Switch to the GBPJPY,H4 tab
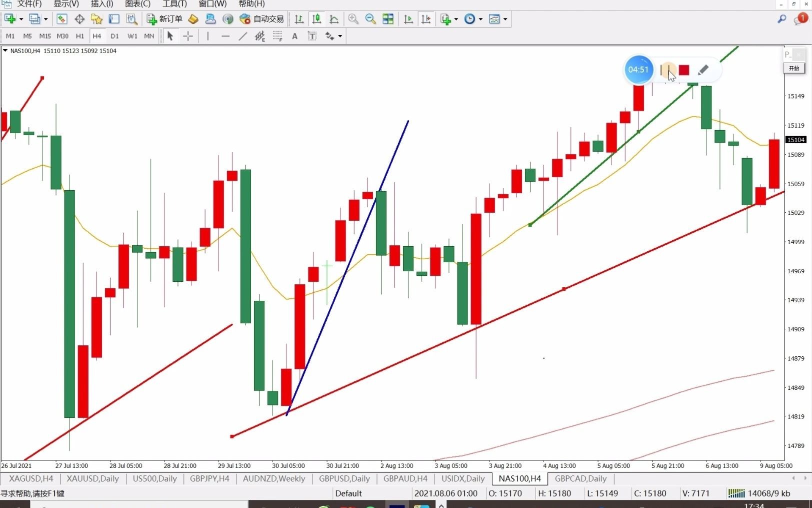The image size is (812, 508). pos(209,478)
